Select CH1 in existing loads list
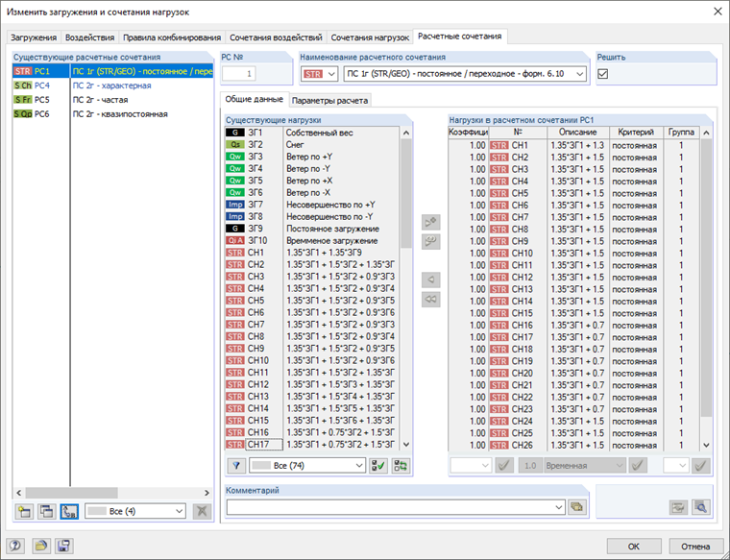 pos(312,253)
